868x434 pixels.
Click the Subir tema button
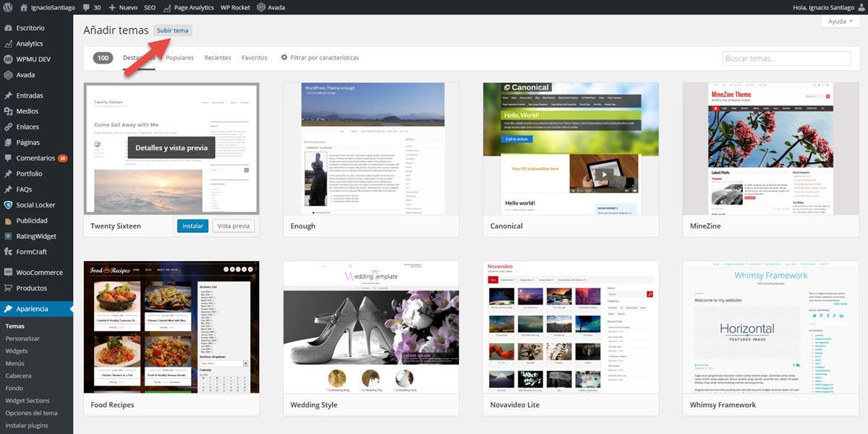click(x=173, y=30)
